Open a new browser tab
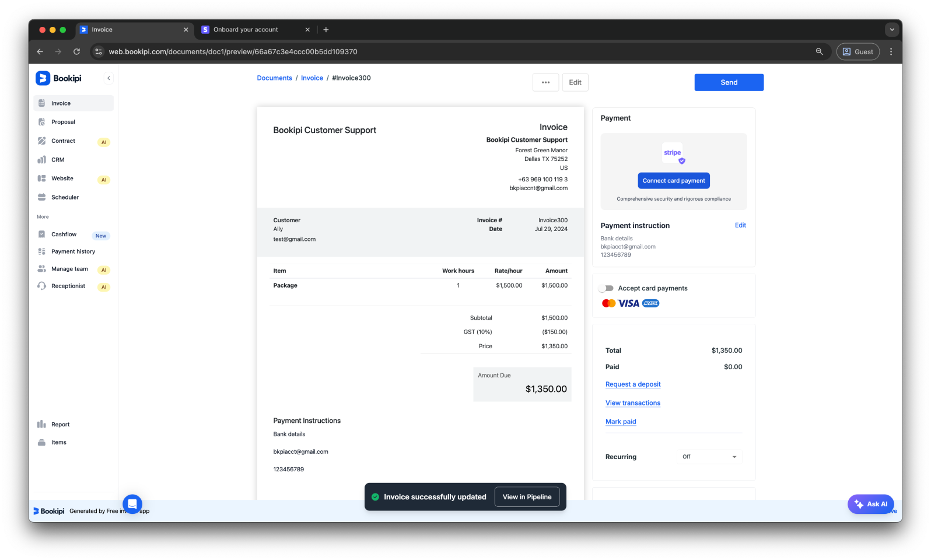 coord(326,30)
